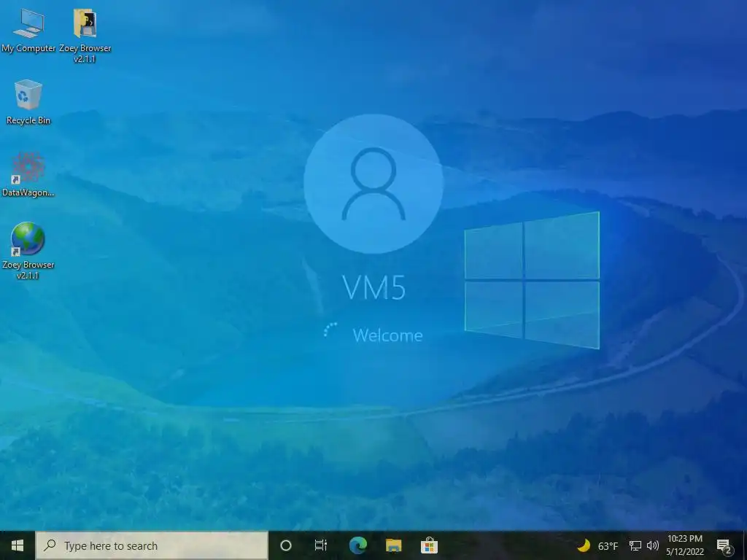Open Microsoft Store from the taskbar
The width and height of the screenshot is (747, 560).
(429, 545)
